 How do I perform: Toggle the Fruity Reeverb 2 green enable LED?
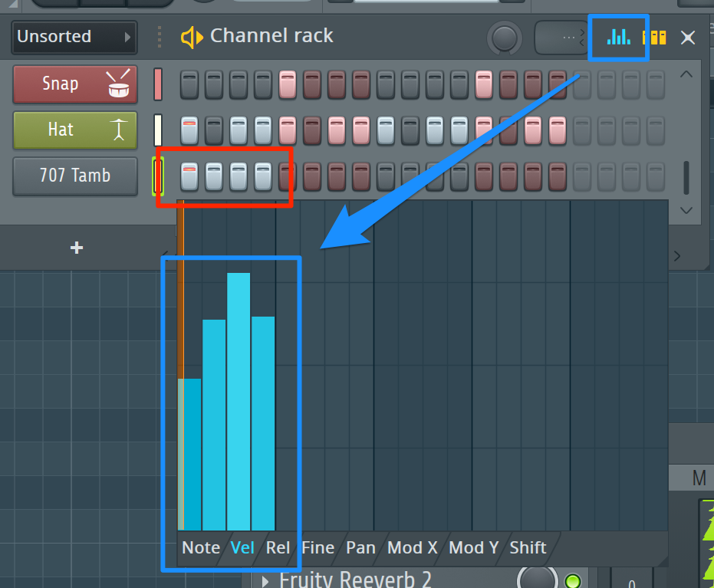coord(572,581)
